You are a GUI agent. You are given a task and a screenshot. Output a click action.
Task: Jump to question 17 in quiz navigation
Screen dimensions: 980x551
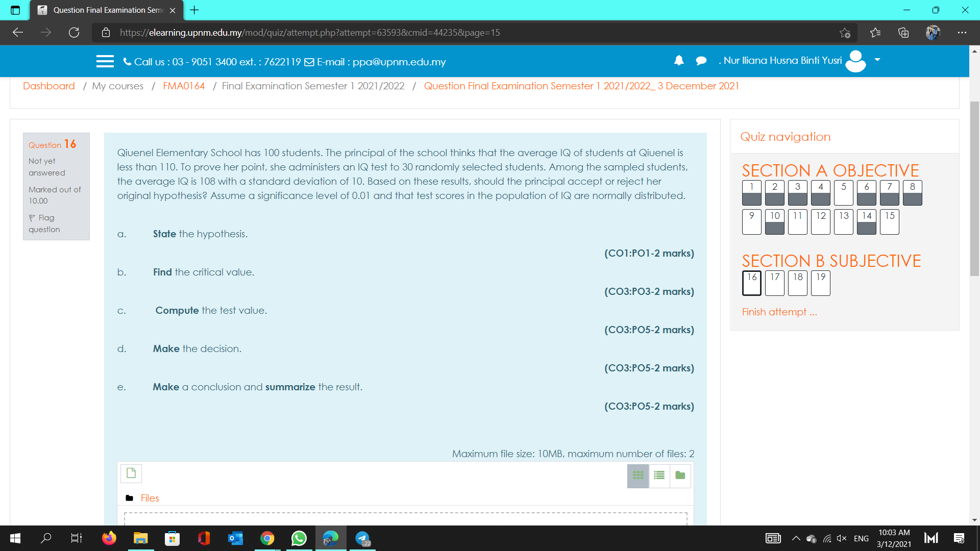774,283
